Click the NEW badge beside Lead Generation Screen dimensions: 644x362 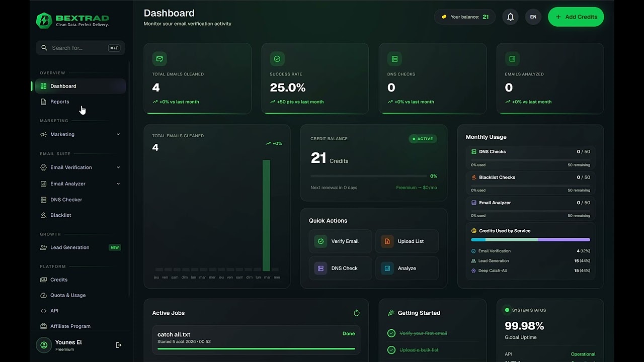coord(115,247)
